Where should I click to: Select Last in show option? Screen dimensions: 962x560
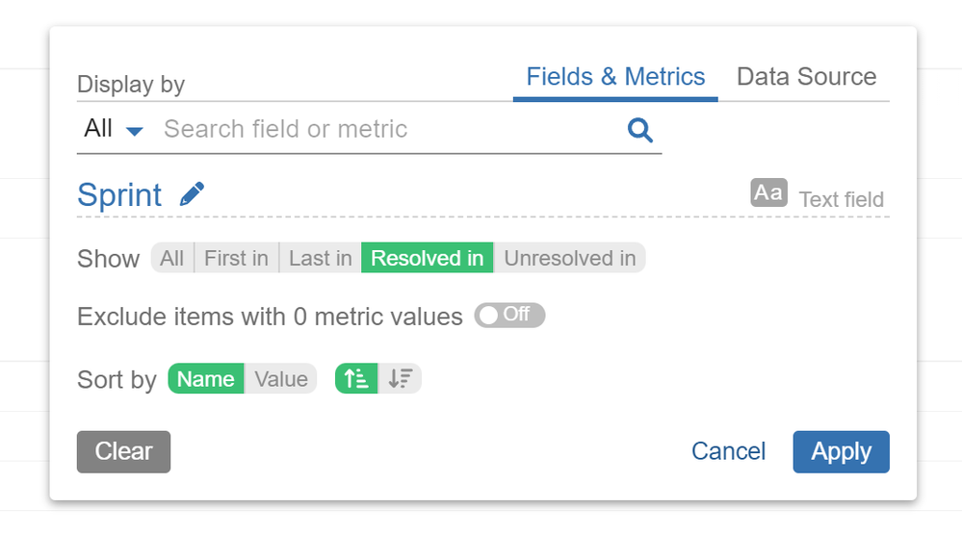318,257
